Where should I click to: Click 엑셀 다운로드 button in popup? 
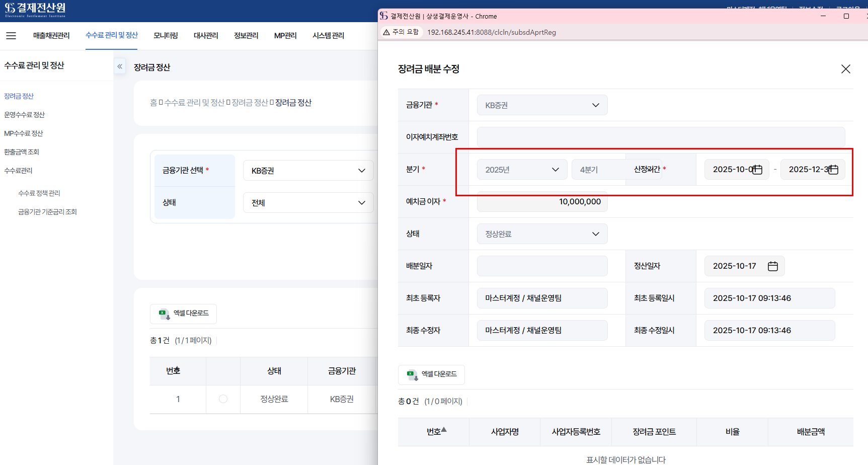(431, 374)
